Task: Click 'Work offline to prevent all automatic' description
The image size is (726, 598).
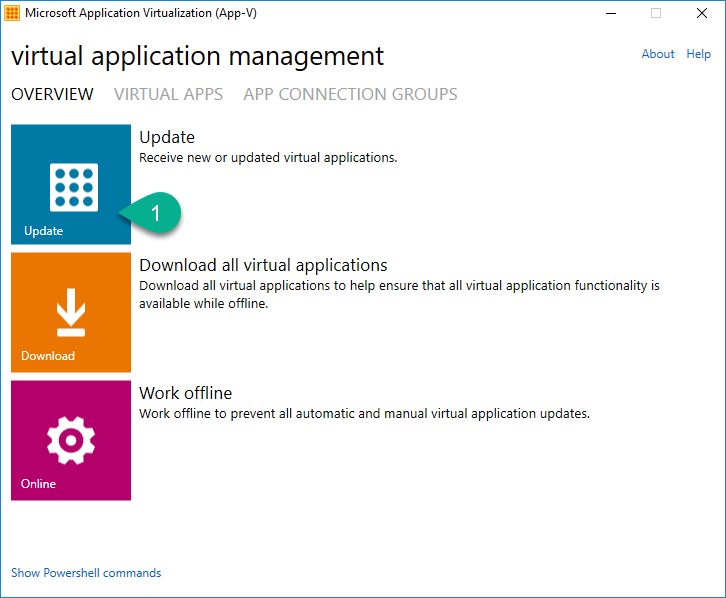Action: tap(364, 414)
